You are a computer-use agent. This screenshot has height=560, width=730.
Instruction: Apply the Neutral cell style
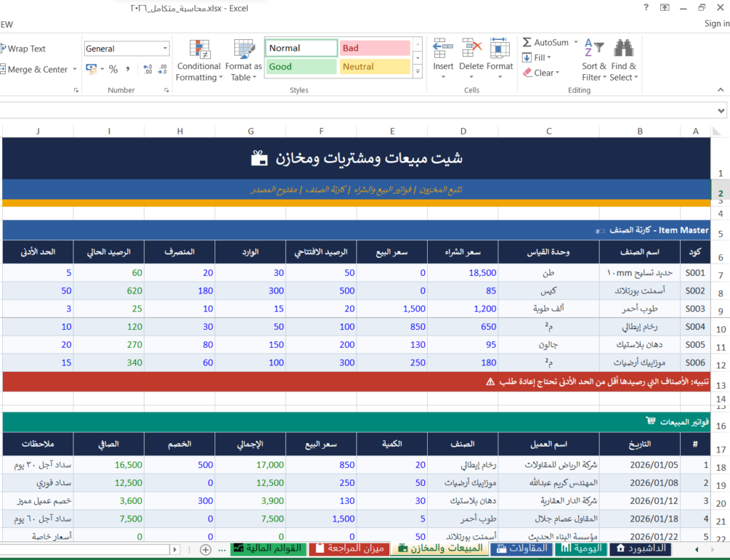(375, 66)
